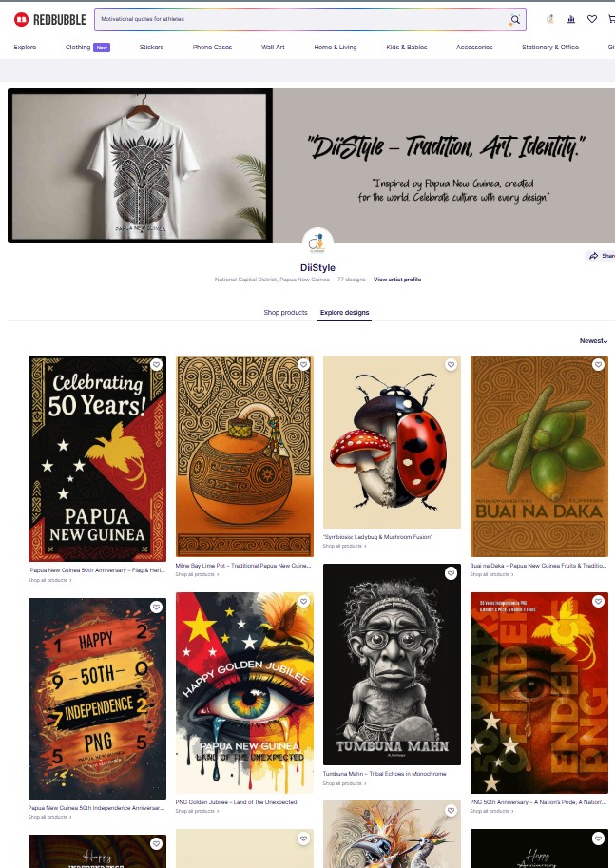Open the View artist profile link

click(x=397, y=280)
